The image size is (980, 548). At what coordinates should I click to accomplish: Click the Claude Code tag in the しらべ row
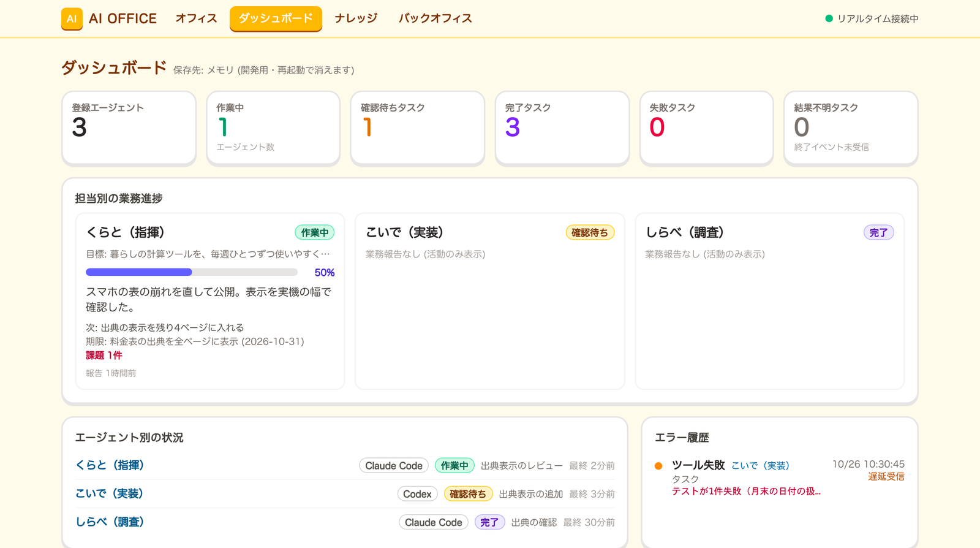(x=434, y=522)
